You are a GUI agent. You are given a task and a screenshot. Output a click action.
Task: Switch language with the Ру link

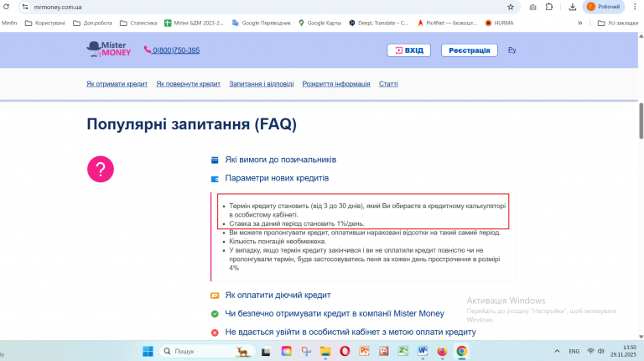512,50
